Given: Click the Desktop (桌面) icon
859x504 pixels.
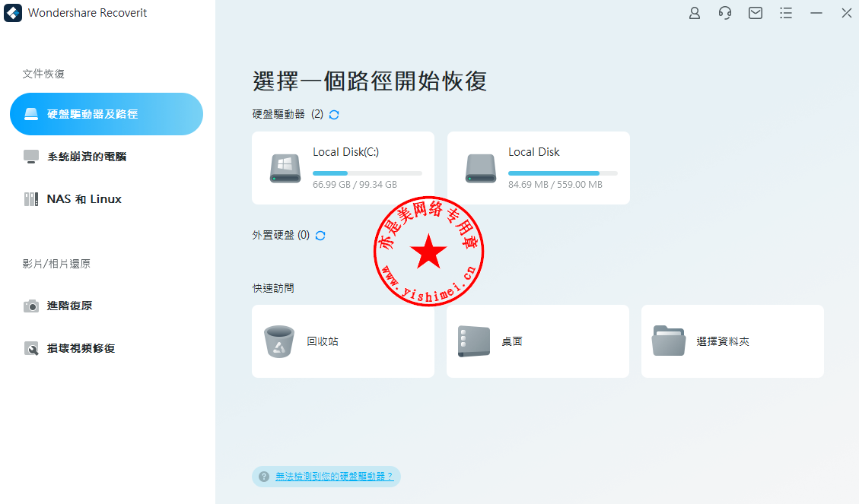Looking at the screenshot, I should tap(472, 341).
